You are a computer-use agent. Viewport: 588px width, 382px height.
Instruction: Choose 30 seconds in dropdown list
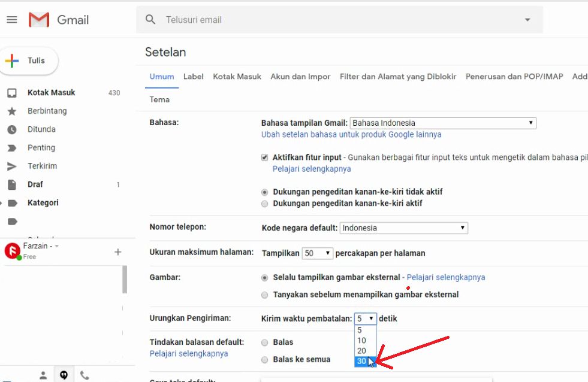click(x=365, y=361)
